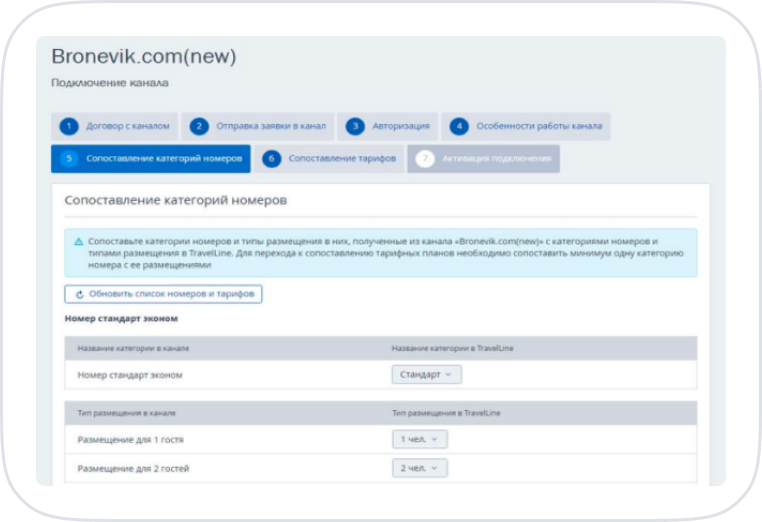
Task: Click the step 6 number circle
Action: (x=272, y=158)
